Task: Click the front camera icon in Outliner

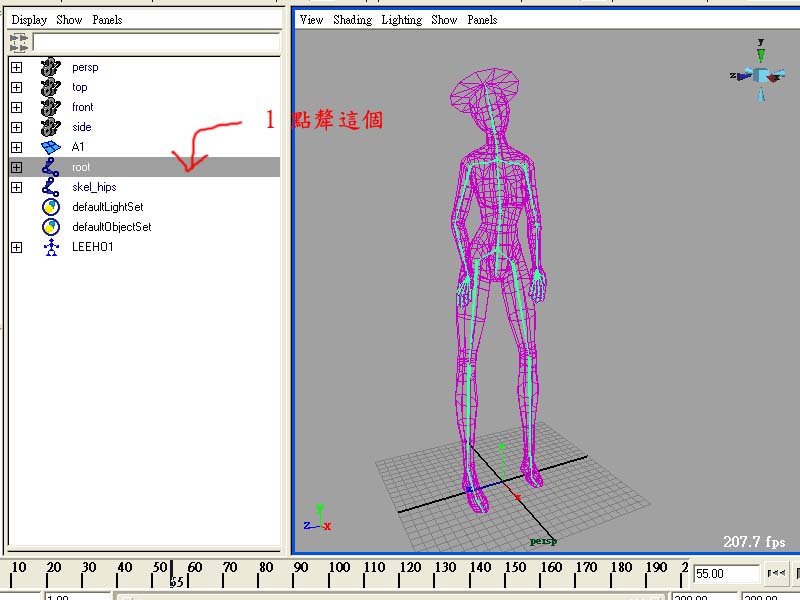Action: pos(51,107)
